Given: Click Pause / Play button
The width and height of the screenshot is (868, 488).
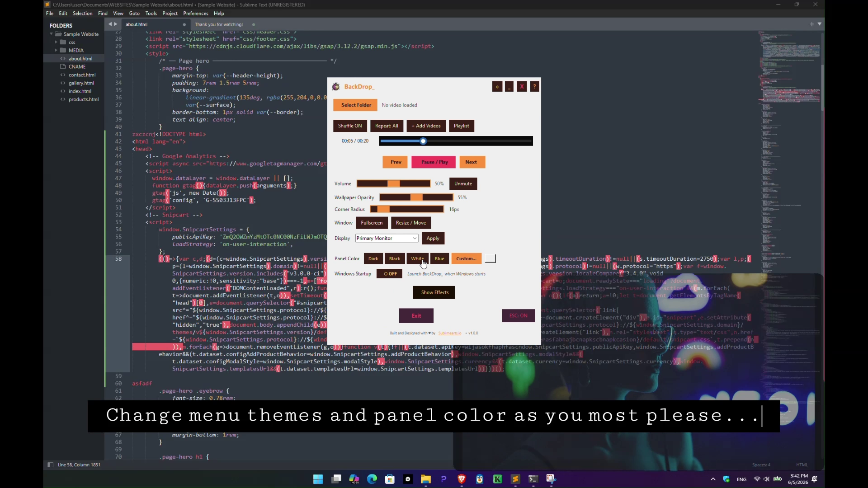Looking at the screenshot, I should [434, 162].
